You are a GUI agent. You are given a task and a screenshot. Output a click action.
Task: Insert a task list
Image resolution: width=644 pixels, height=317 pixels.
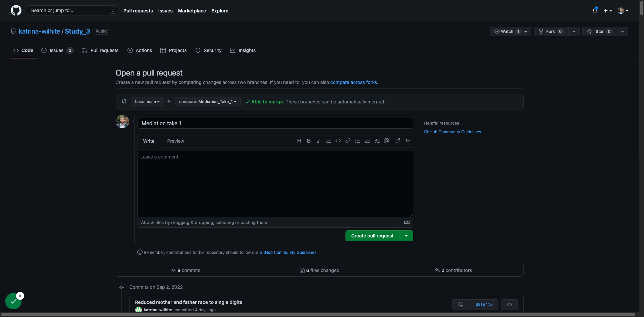[x=377, y=141]
